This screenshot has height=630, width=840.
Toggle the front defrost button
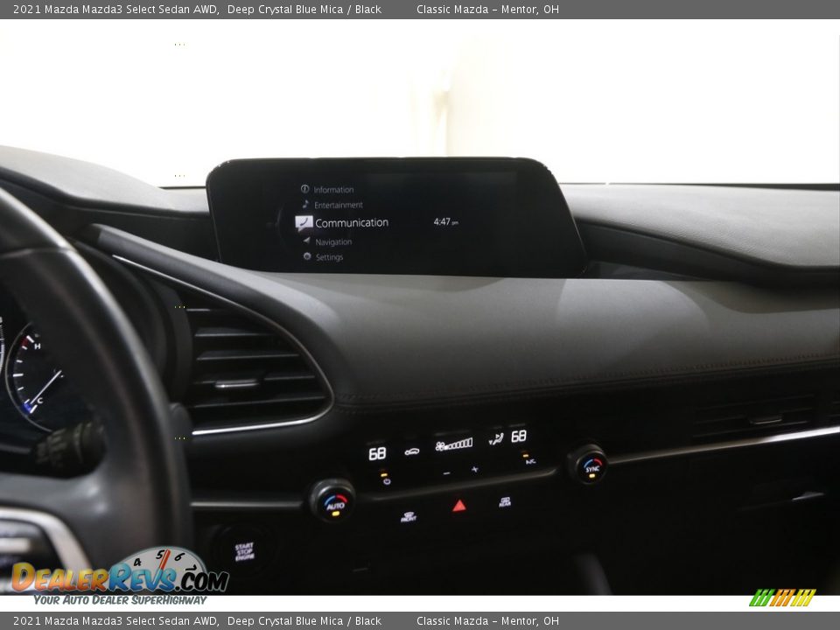click(409, 516)
